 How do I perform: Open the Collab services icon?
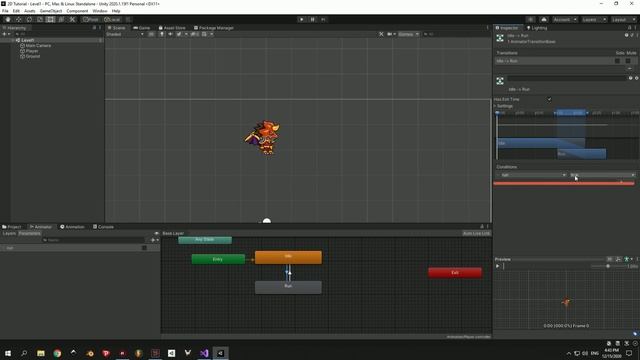pyautogui.click(x=530, y=20)
